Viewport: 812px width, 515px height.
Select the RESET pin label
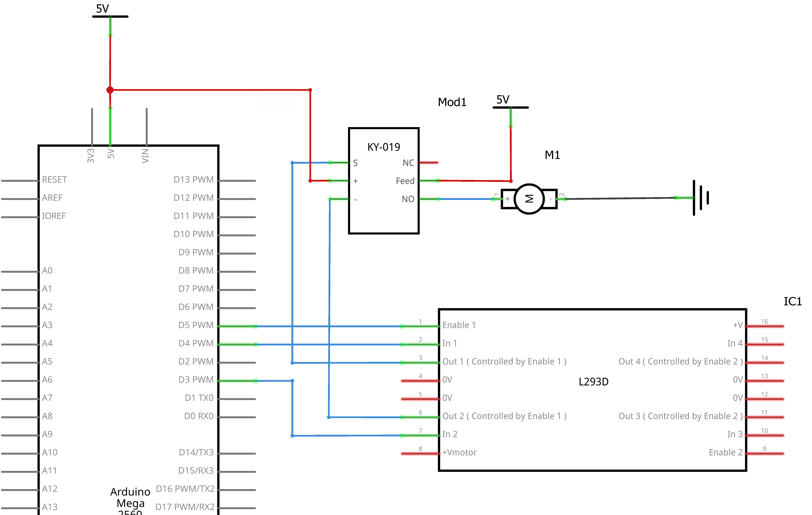tap(54, 180)
